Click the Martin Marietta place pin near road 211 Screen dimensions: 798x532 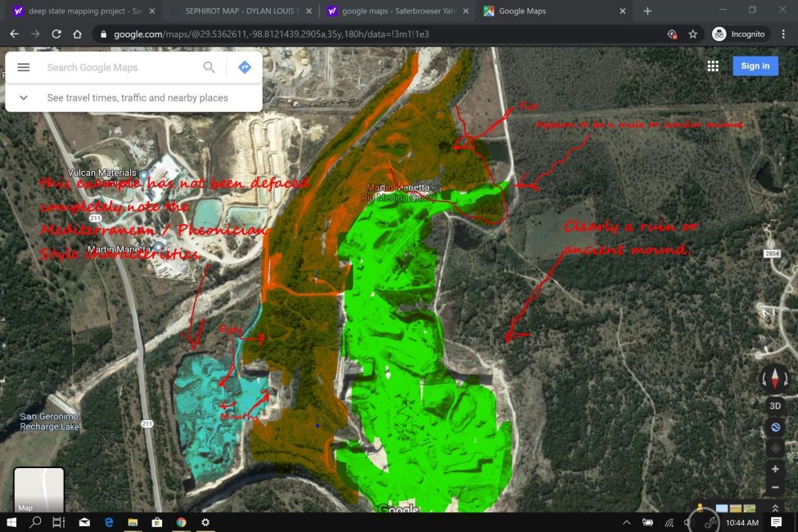(x=159, y=247)
